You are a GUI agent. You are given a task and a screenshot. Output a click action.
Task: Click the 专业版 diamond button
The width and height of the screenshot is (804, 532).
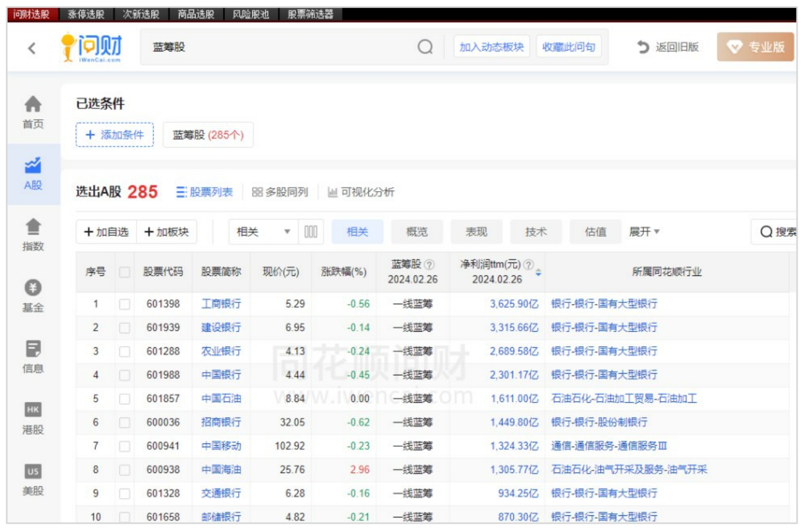pyautogui.click(x=755, y=47)
